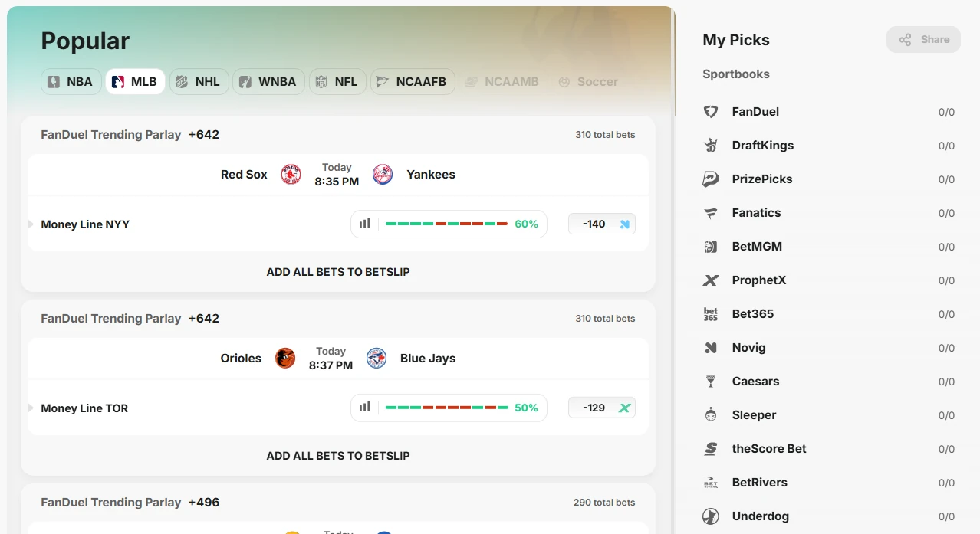Click the "My Picks" heading
This screenshot has width=980, height=534.
click(x=736, y=40)
